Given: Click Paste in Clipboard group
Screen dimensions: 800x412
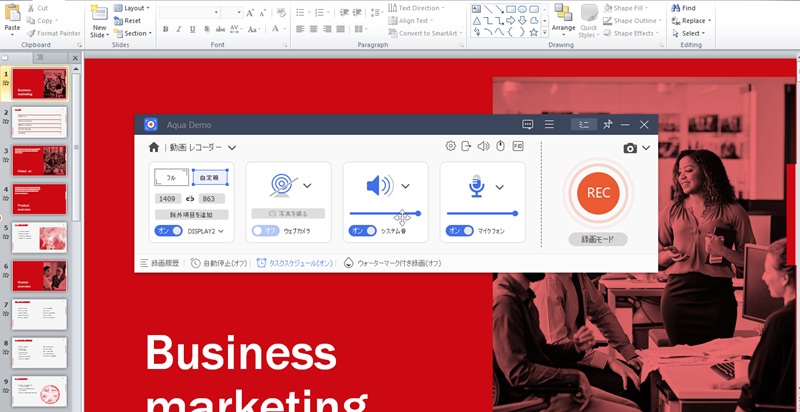Looking at the screenshot, I should [12, 18].
